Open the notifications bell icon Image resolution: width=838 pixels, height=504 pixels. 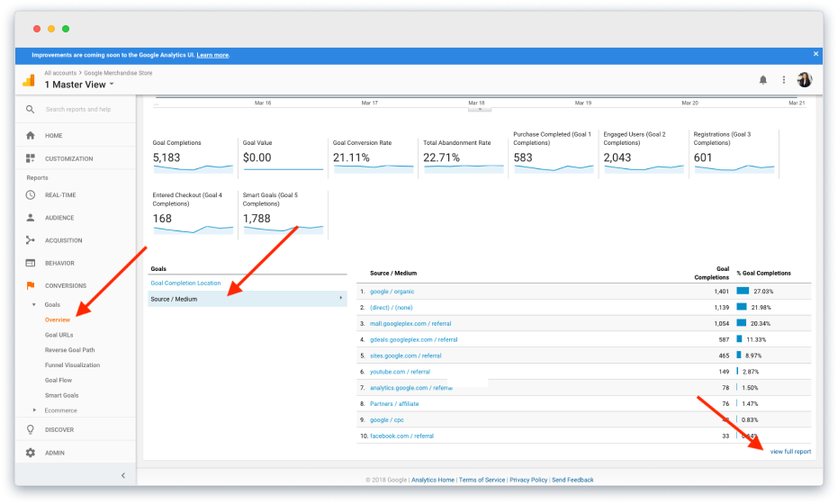(762, 79)
